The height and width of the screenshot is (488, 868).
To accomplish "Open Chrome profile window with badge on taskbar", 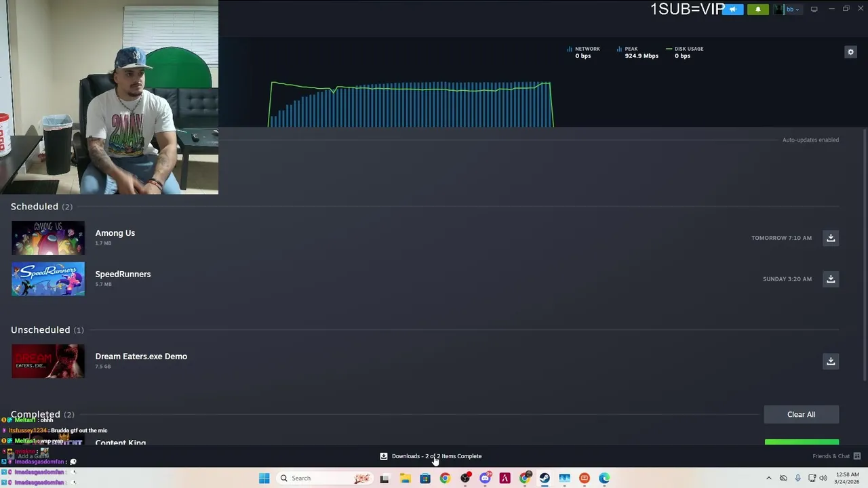I will pos(525,479).
